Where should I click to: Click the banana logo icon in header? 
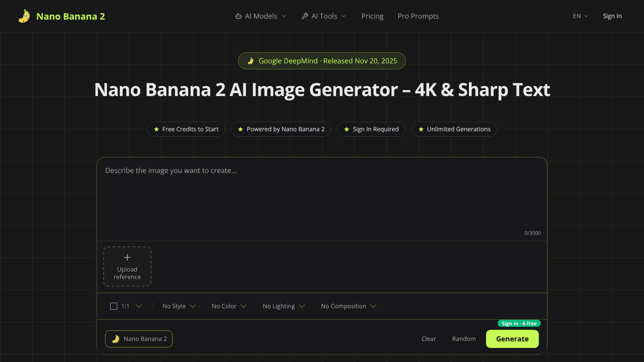click(24, 16)
